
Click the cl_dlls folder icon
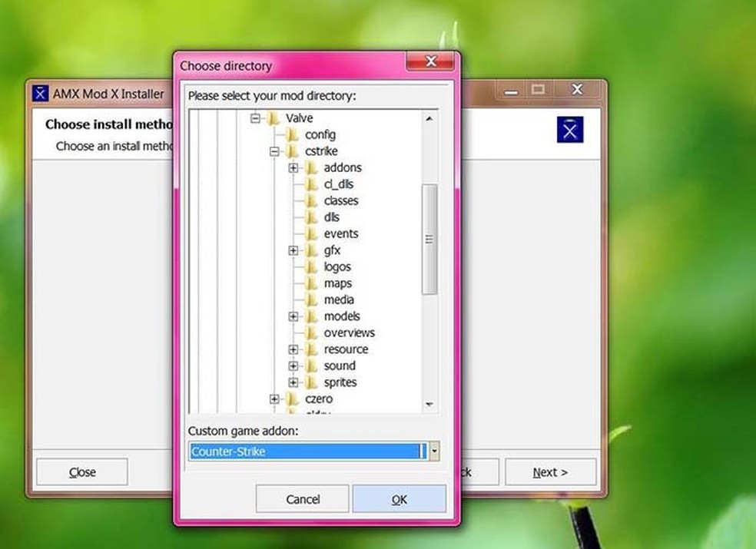point(311,184)
